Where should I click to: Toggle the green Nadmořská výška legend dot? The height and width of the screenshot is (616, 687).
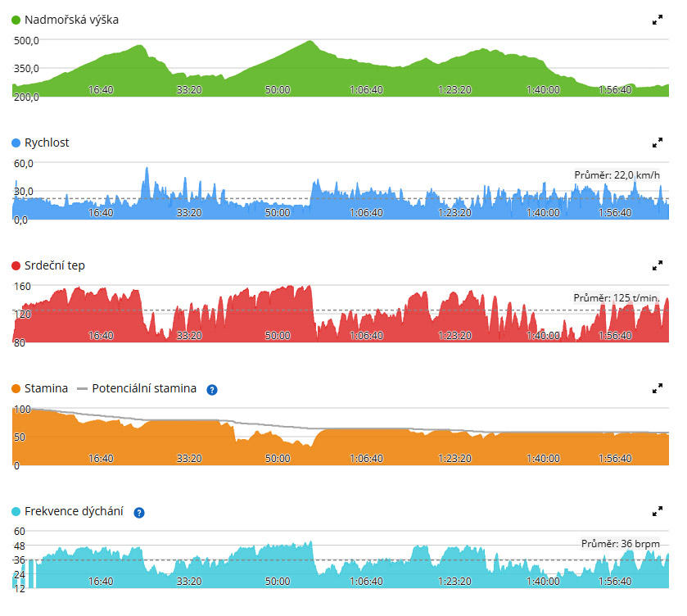(x=16, y=20)
